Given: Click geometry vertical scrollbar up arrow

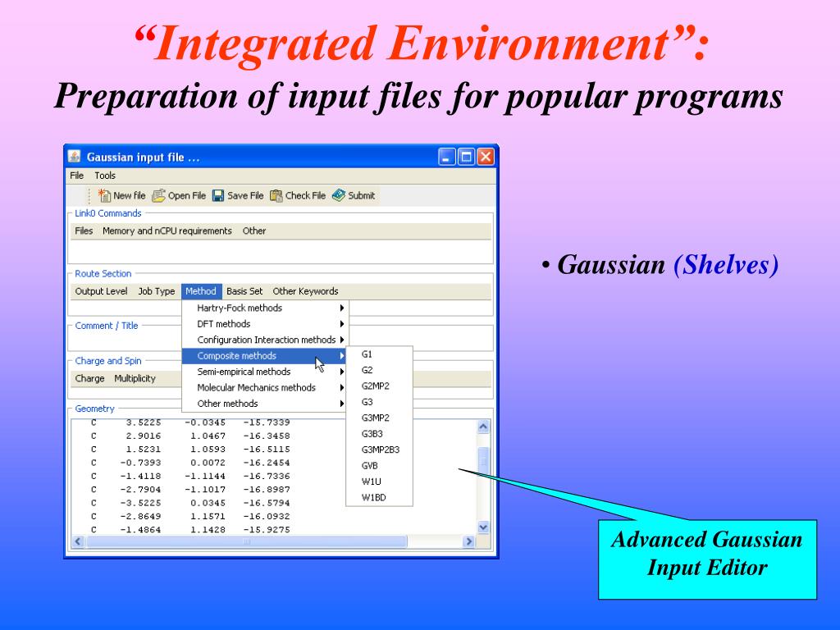Looking at the screenshot, I should coord(482,427).
